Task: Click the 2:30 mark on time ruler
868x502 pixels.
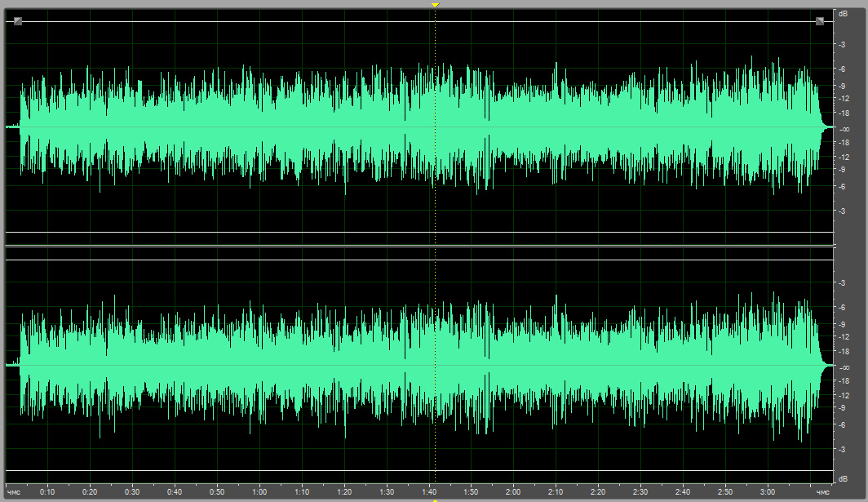Action: point(640,492)
